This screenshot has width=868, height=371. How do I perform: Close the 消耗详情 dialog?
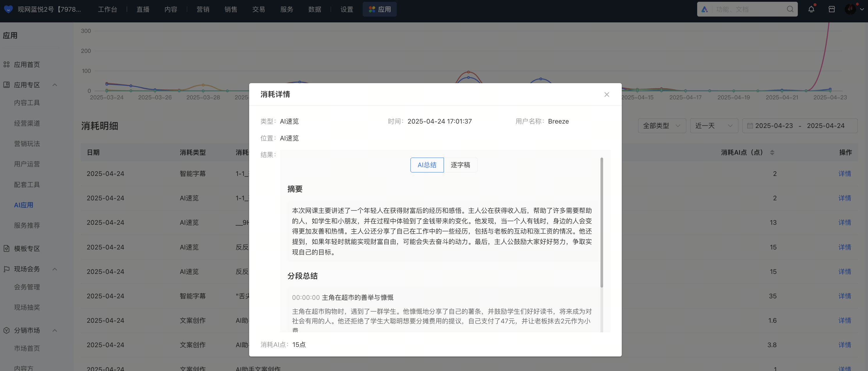[x=607, y=94]
